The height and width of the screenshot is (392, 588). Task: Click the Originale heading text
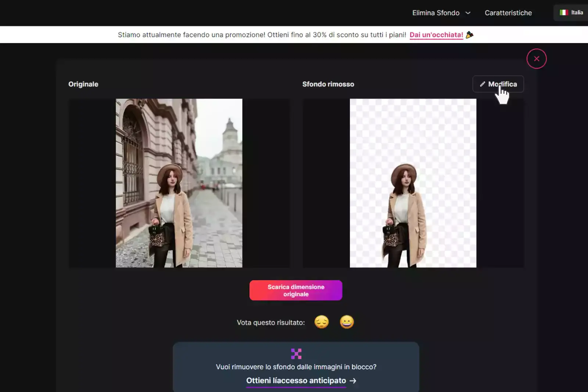[83, 84]
